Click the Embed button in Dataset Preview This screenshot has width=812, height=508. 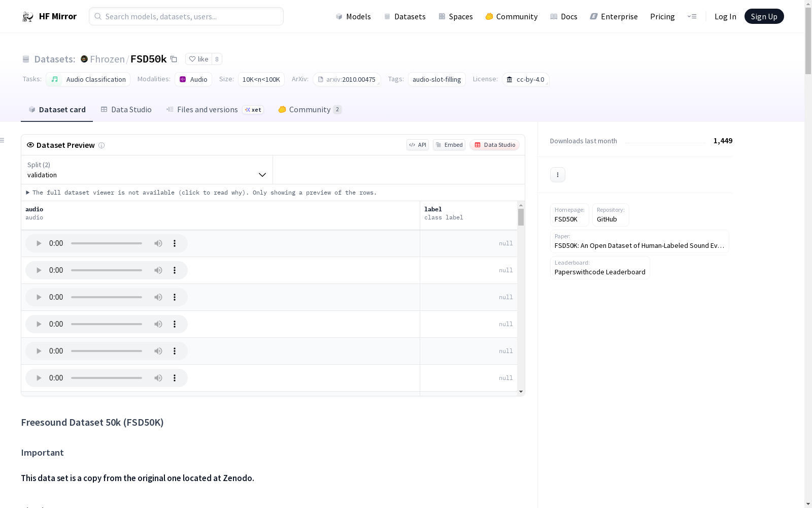pos(449,145)
